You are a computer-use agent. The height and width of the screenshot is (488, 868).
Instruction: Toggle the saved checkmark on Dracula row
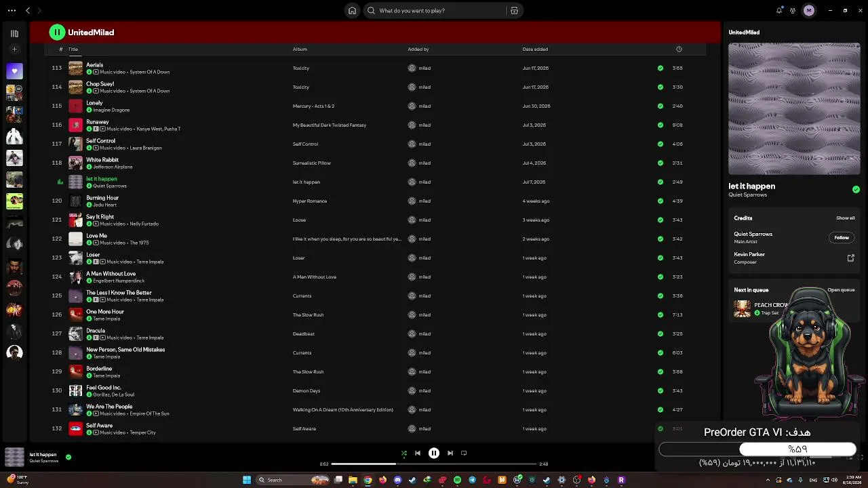pyautogui.click(x=660, y=333)
